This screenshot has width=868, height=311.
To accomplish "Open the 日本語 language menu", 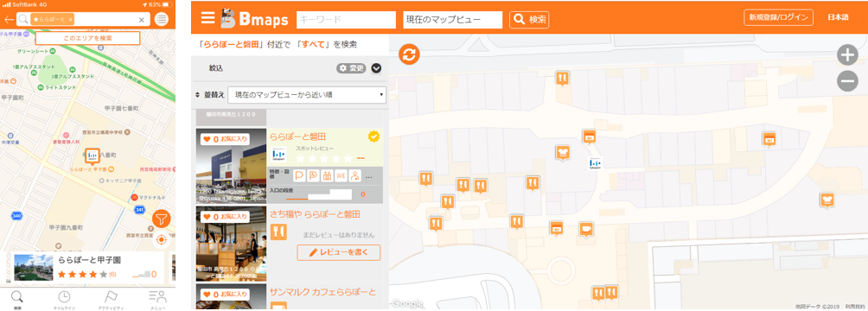I will 838,17.
